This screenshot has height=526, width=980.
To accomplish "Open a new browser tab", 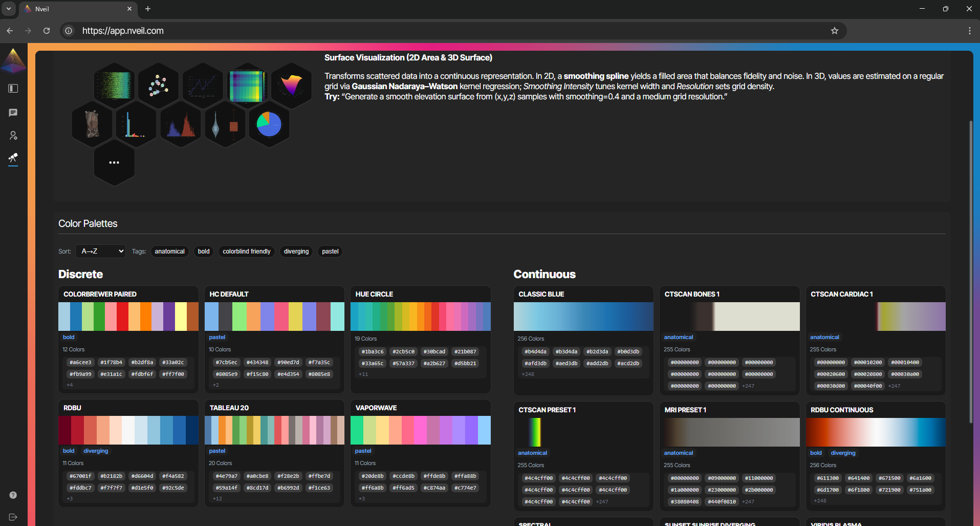I will click(148, 9).
